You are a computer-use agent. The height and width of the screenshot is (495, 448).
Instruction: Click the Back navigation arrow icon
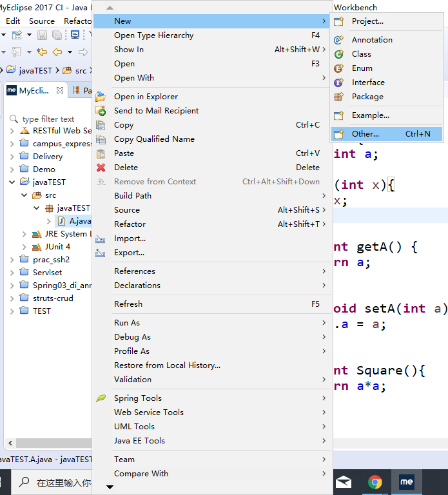57,52
